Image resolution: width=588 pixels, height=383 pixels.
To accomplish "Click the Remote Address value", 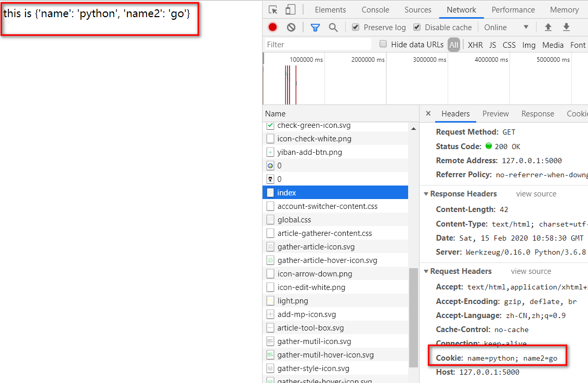I will coord(531,161).
